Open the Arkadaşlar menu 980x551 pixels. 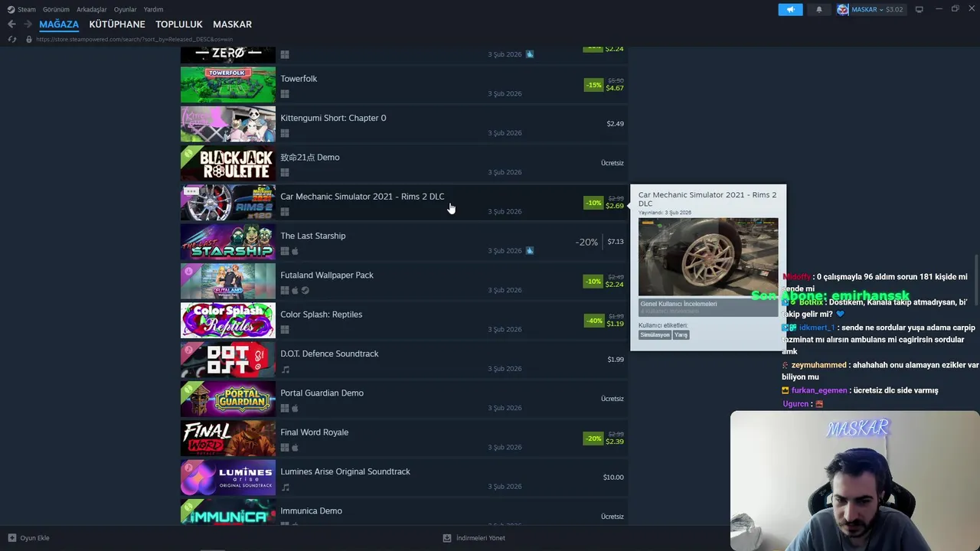[92, 9]
